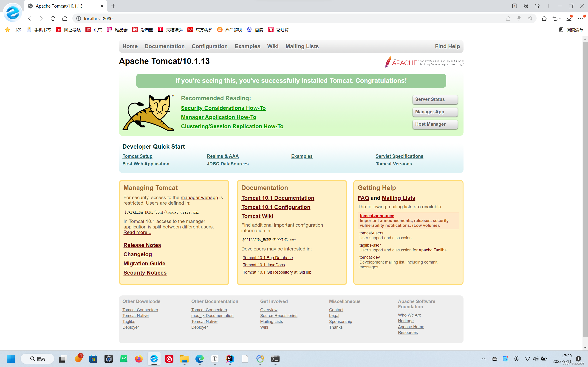Click the localhost:8080 address field
This screenshot has height=367, width=588.
click(x=243, y=18)
